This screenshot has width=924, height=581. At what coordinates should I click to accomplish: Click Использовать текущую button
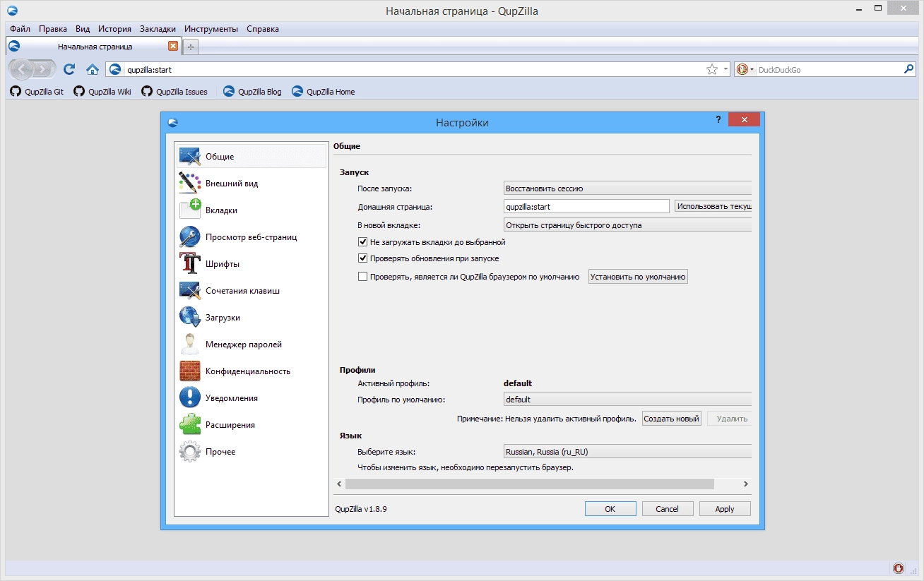(x=713, y=206)
